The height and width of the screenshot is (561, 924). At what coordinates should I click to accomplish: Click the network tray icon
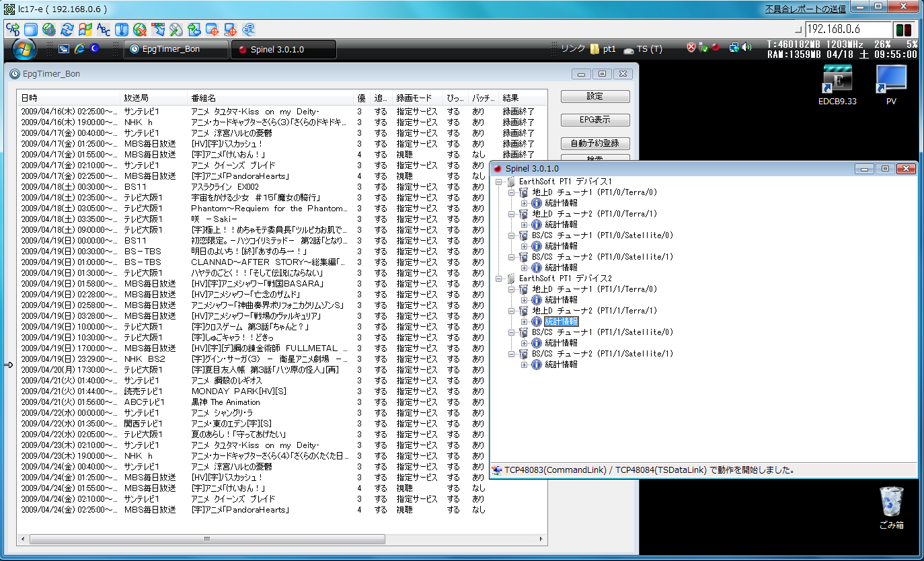coord(734,48)
